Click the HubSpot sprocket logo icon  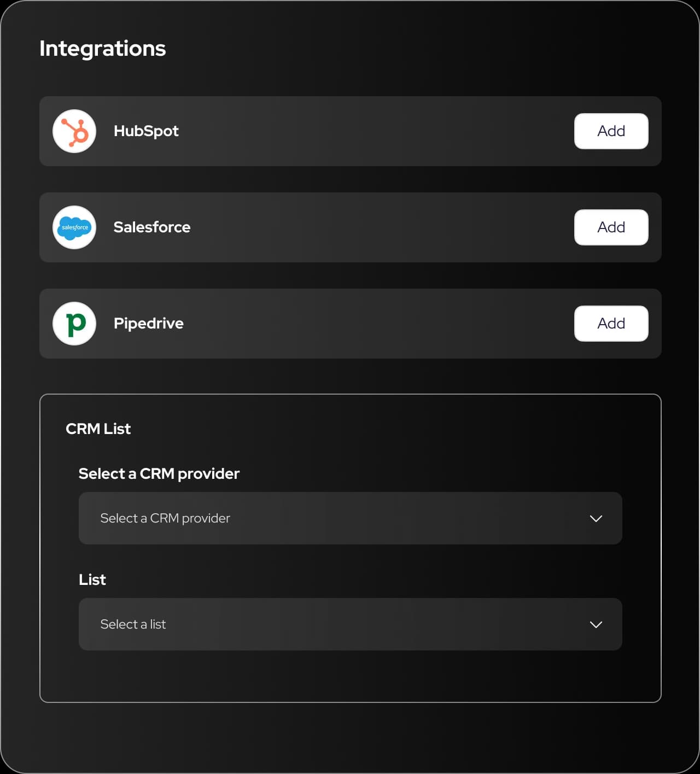click(x=74, y=131)
